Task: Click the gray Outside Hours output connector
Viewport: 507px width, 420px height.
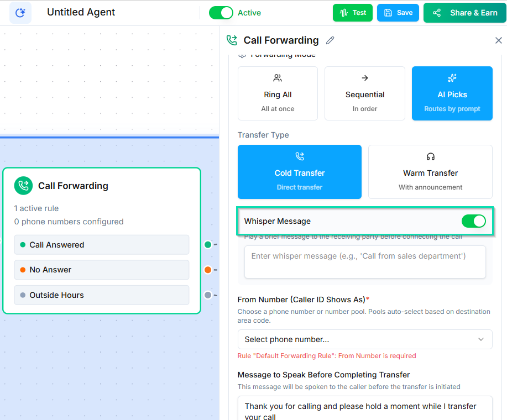Action: (x=208, y=295)
